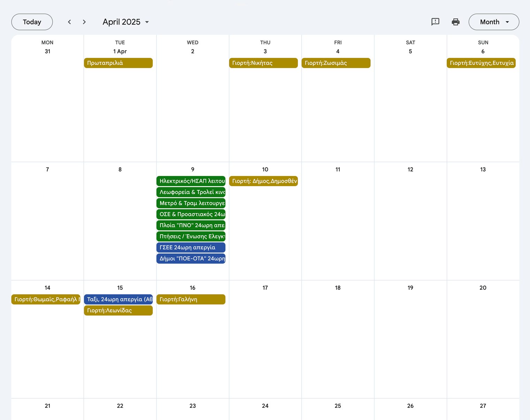
Task: Select the date number 17
Action: pos(265,288)
